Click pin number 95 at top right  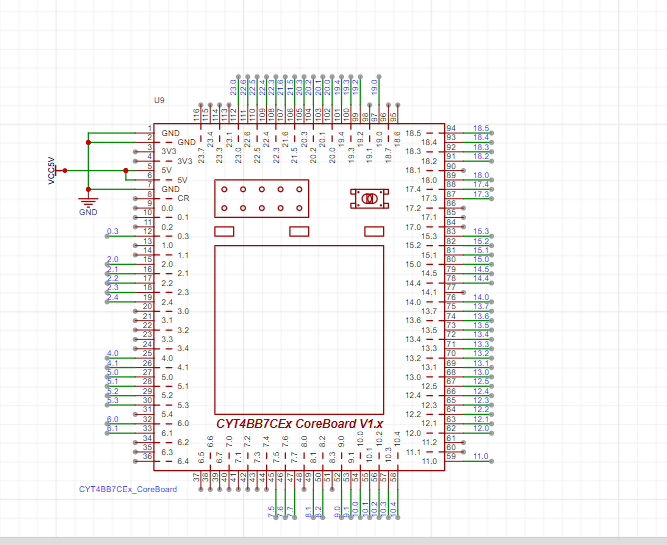click(x=393, y=117)
